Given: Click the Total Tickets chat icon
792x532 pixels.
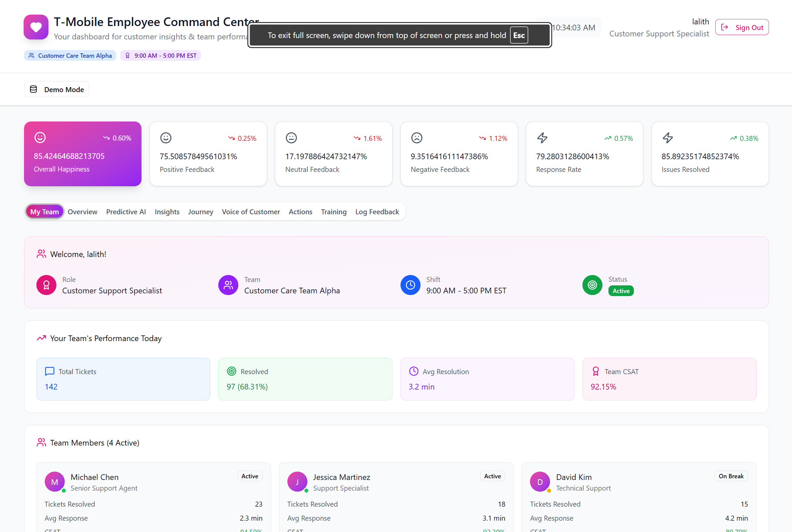Looking at the screenshot, I should click(x=49, y=371).
